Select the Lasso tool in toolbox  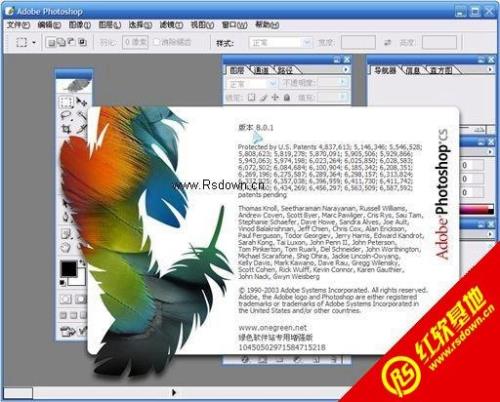click(x=66, y=115)
